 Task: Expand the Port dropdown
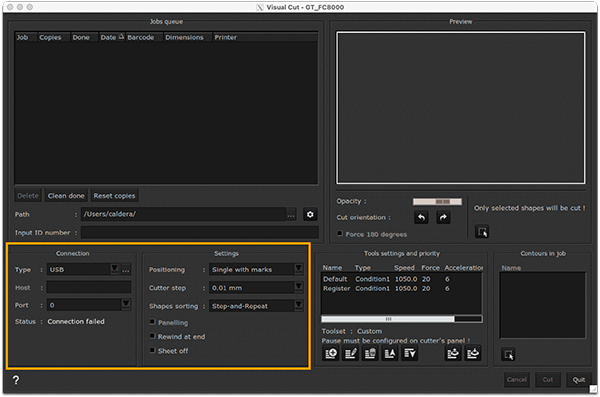point(126,304)
